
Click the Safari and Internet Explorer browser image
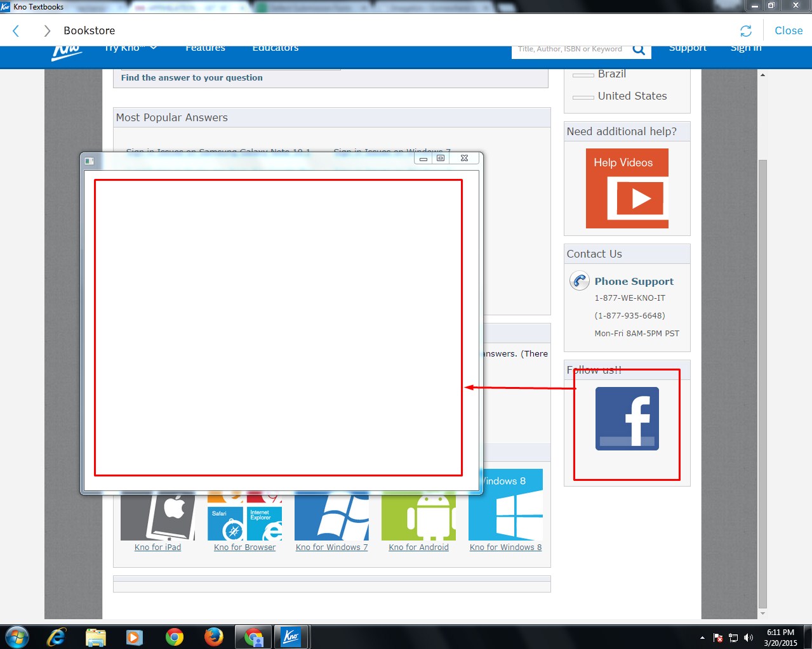point(244,517)
